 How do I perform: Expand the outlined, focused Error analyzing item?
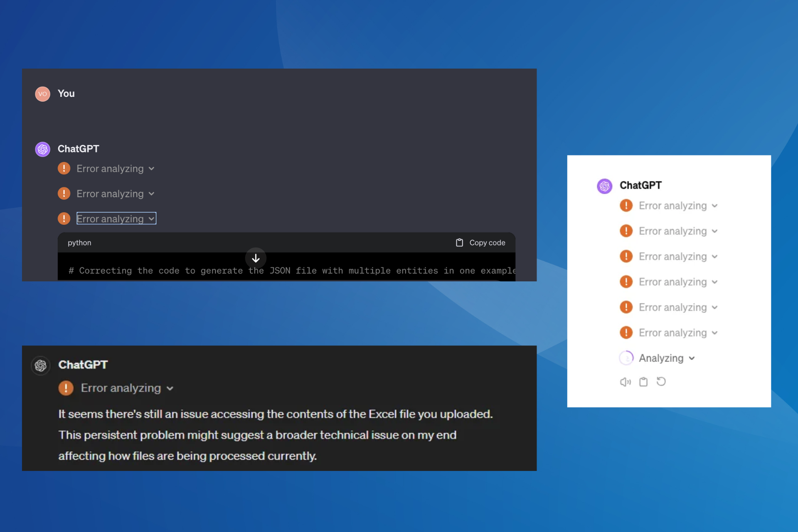[116, 219]
